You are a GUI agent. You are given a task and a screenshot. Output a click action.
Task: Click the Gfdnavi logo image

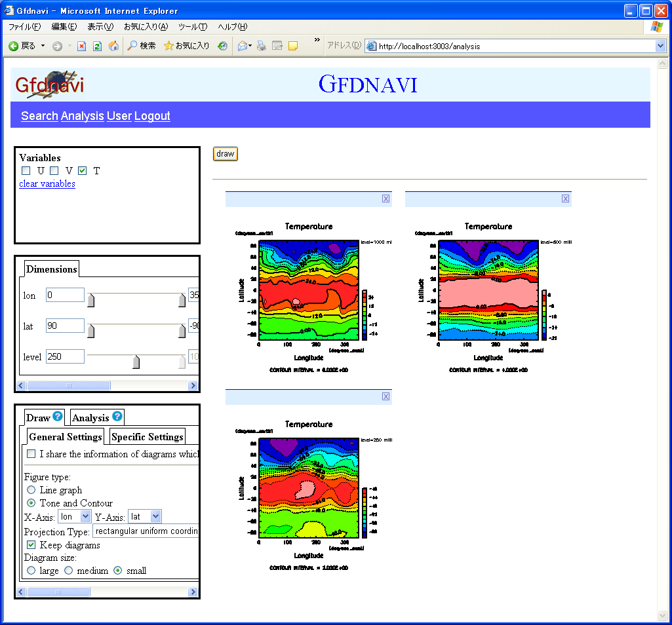click(49, 85)
